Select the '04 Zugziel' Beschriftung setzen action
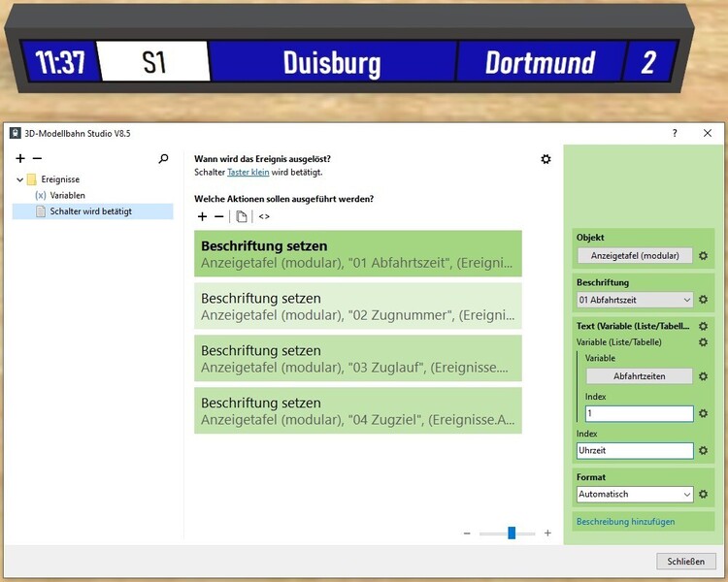 358,410
